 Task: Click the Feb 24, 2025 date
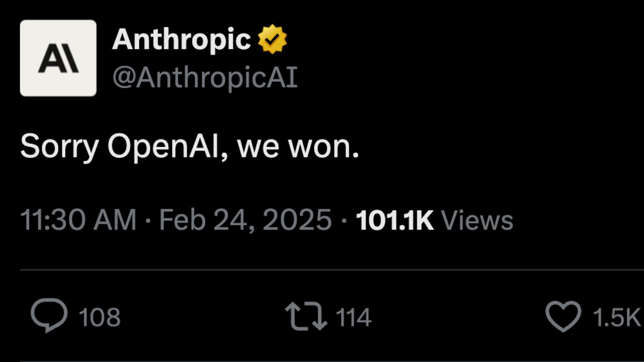246,221
